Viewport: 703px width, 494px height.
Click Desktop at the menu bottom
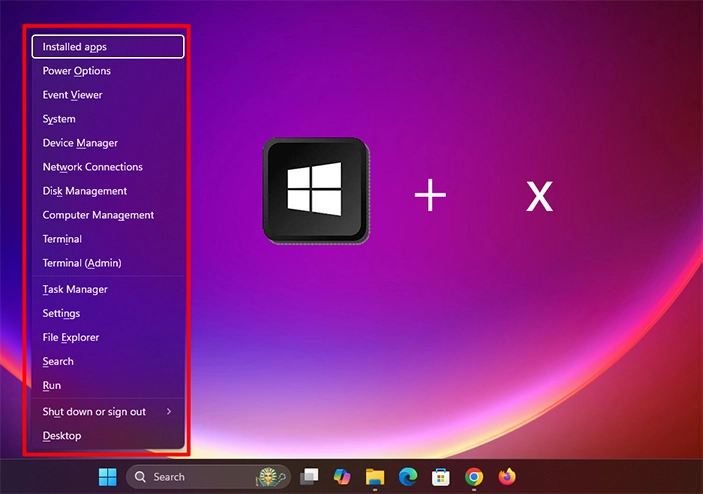tap(62, 436)
